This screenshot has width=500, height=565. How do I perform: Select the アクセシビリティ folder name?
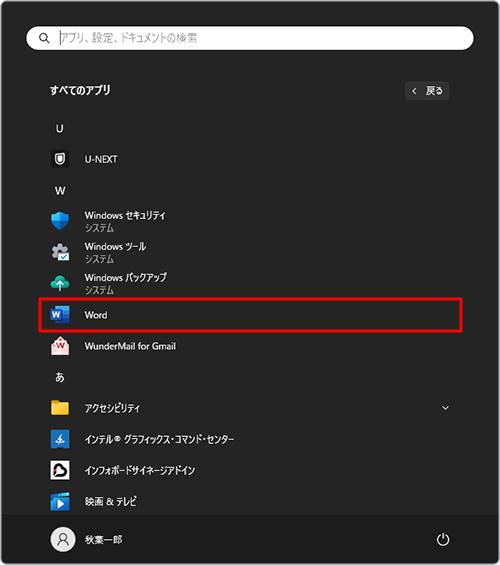click(112, 408)
